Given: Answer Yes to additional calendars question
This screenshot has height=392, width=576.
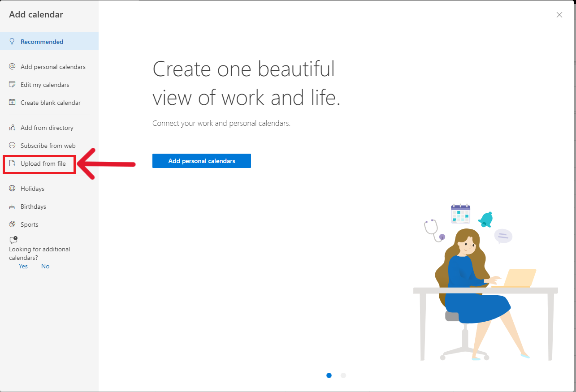Looking at the screenshot, I should click(x=23, y=266).
